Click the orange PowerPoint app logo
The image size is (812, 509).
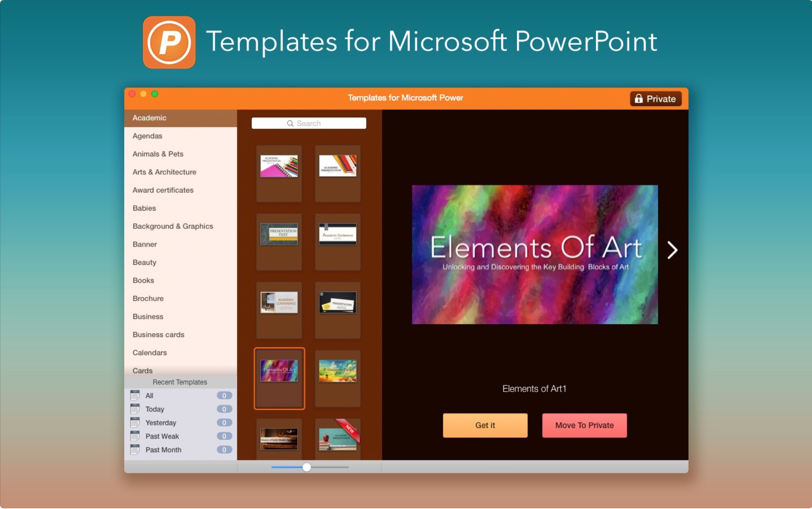pos(169,42)
